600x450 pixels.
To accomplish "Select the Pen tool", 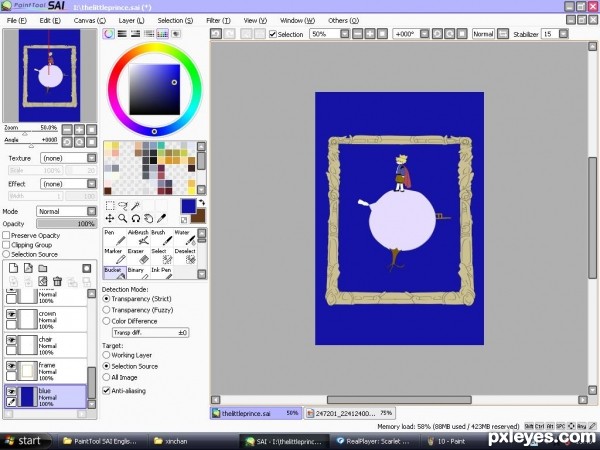I will click(115, 238).
